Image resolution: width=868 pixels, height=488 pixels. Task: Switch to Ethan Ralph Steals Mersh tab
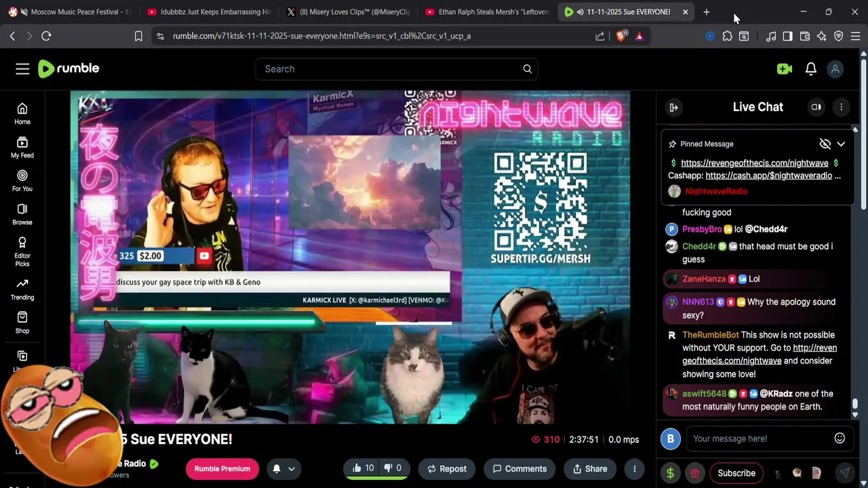coord(488,12)
